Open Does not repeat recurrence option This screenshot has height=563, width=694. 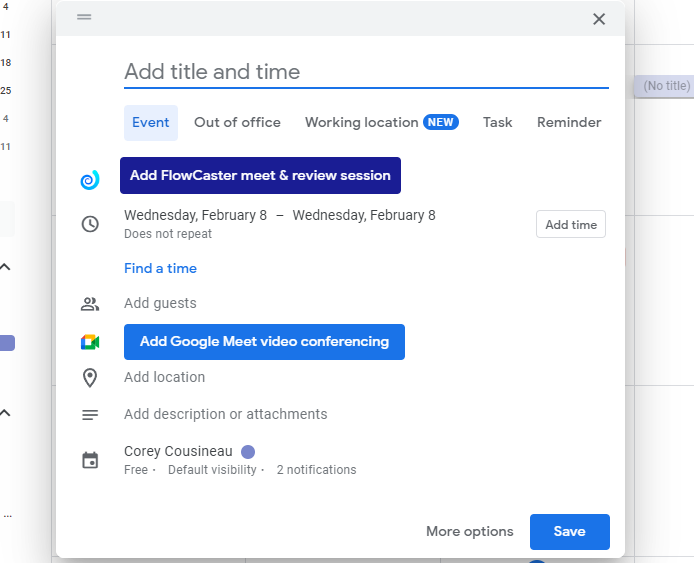pos(168,234)
